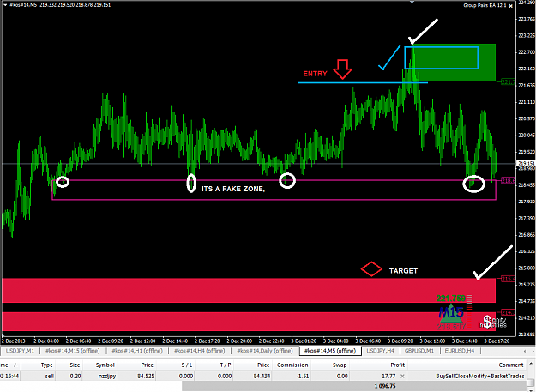Sort trades by the Size column header

coord(69,365)
